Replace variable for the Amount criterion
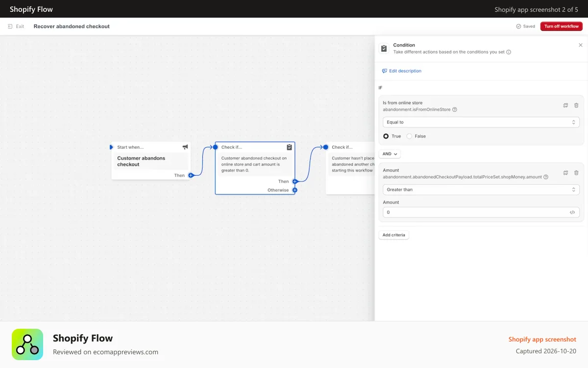The height and width of the screenshot is (368, 588). point(565,173)
